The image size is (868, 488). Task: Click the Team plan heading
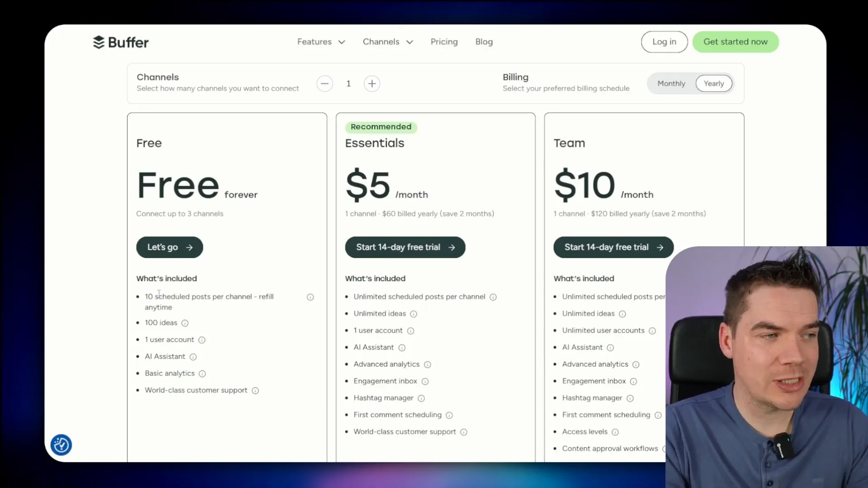point(569,143)
